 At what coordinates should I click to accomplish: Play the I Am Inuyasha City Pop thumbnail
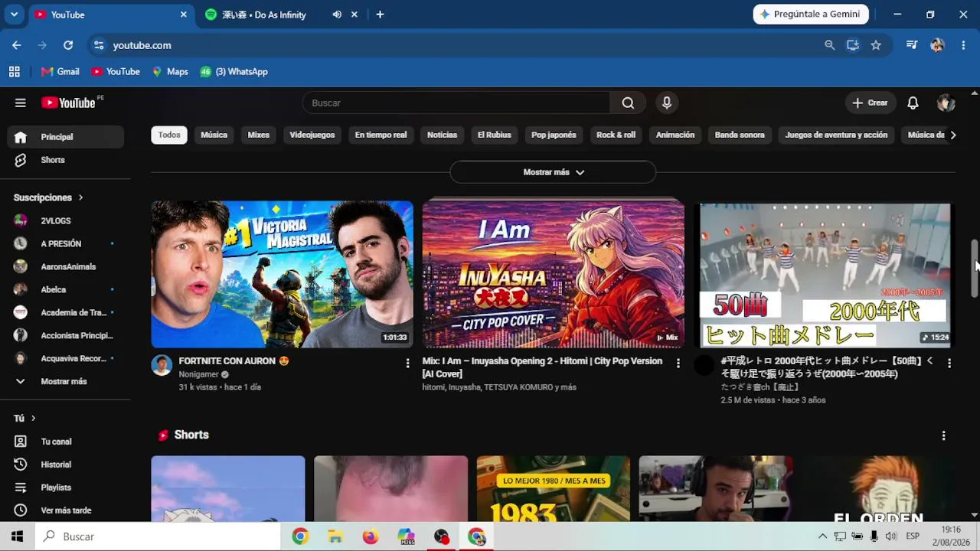pos(554,275)
